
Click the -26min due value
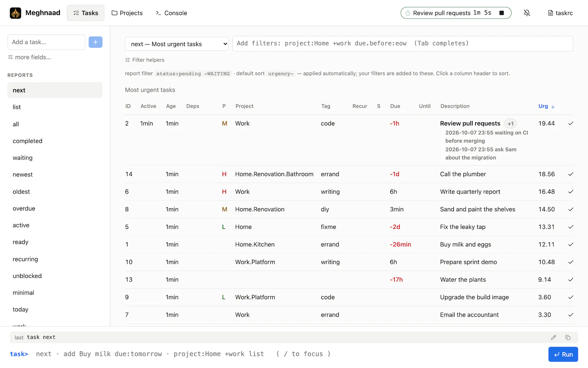400,244
